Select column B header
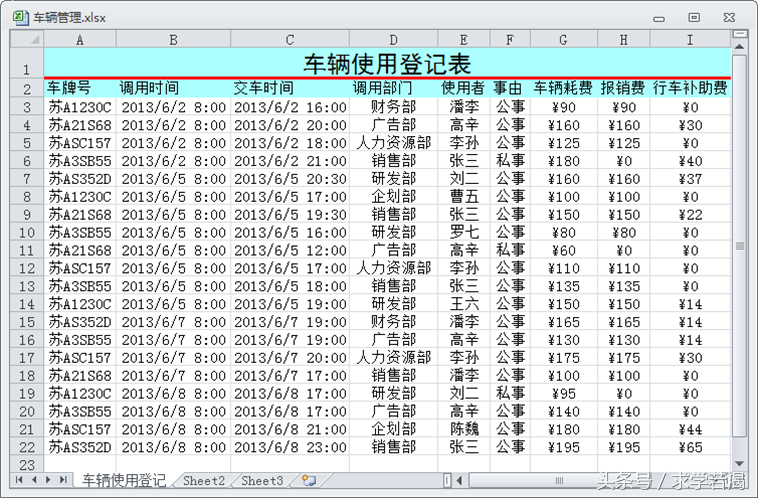Screen dimensions: 758x498 pos(173,39)
